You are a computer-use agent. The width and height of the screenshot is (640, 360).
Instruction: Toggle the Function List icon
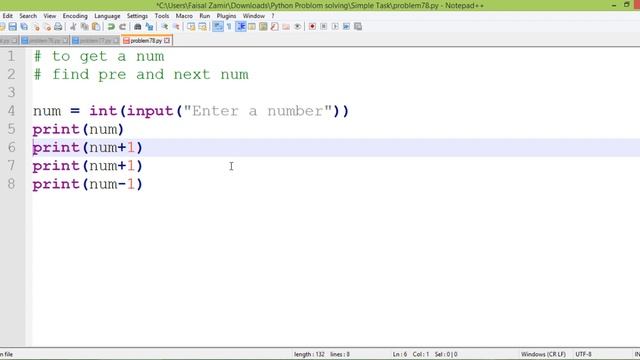(x=275, y=27)
